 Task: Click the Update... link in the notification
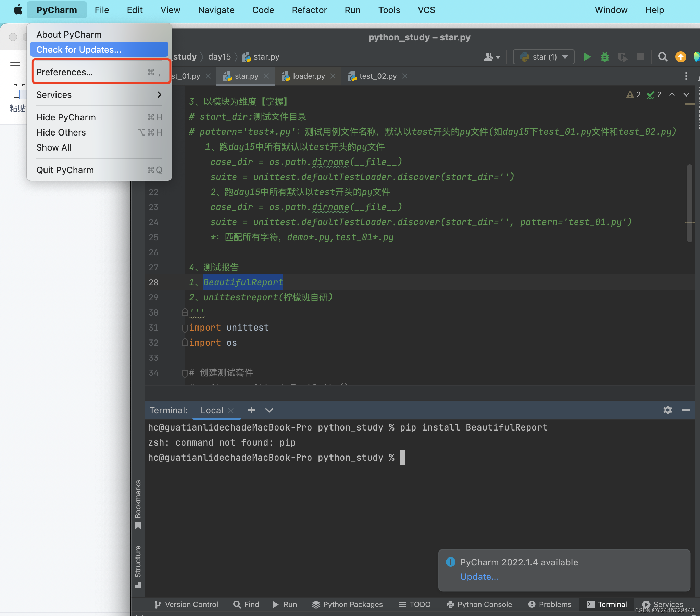pos(479,577)
